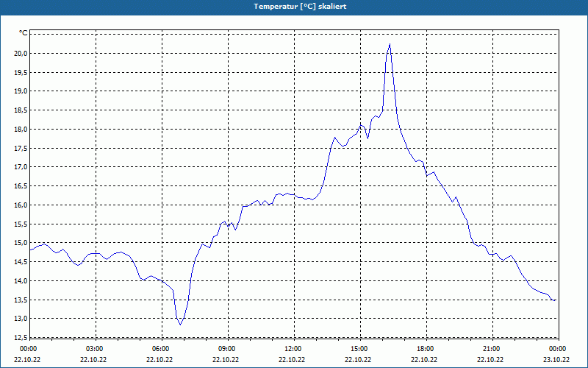
Task: Click the 23.10.22 date label
Action: point(556,359)
